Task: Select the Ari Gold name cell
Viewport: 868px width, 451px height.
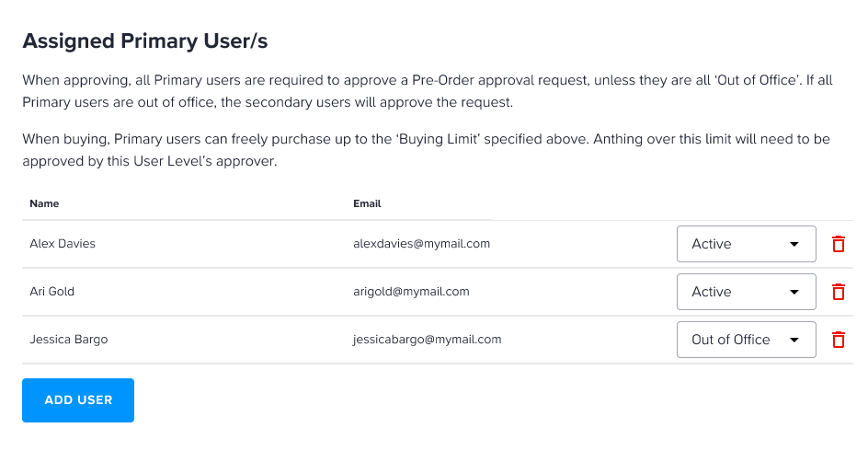Action: [52, 292]
